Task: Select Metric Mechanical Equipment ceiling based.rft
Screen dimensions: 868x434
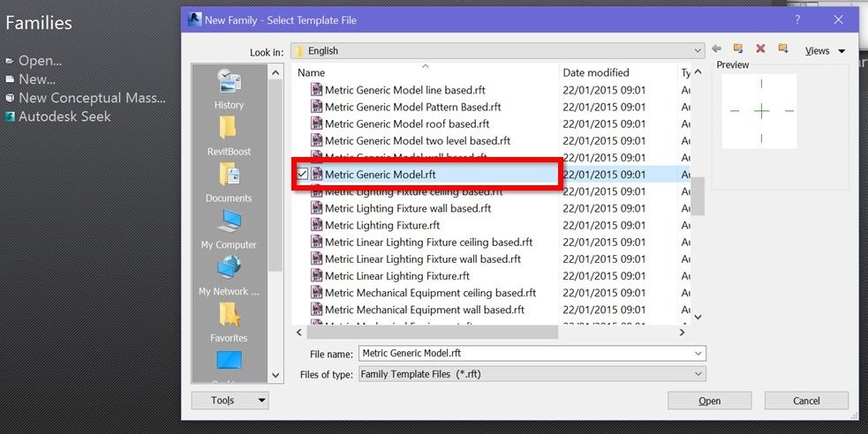Action: 430,293
